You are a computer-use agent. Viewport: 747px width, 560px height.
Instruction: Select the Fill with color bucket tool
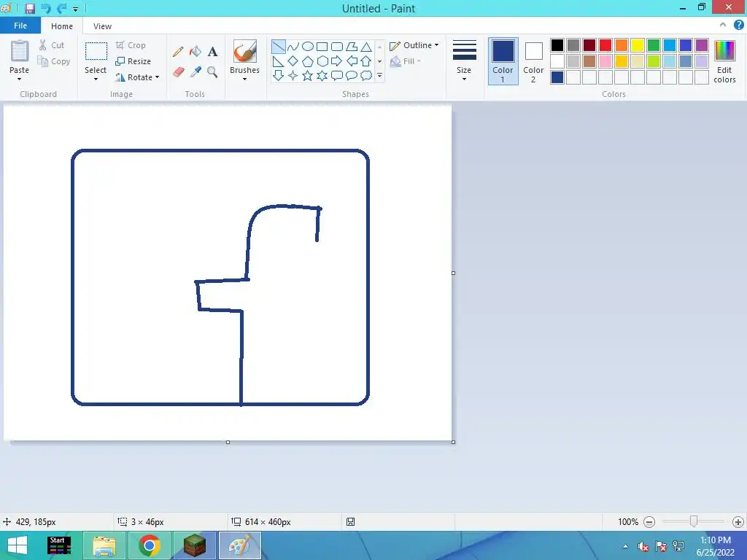point(196,52)
